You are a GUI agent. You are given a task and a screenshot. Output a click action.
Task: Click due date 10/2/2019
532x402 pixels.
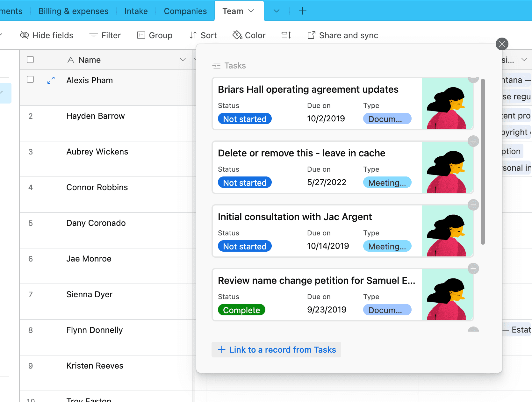pyautogui.click(x=326, y=118)
